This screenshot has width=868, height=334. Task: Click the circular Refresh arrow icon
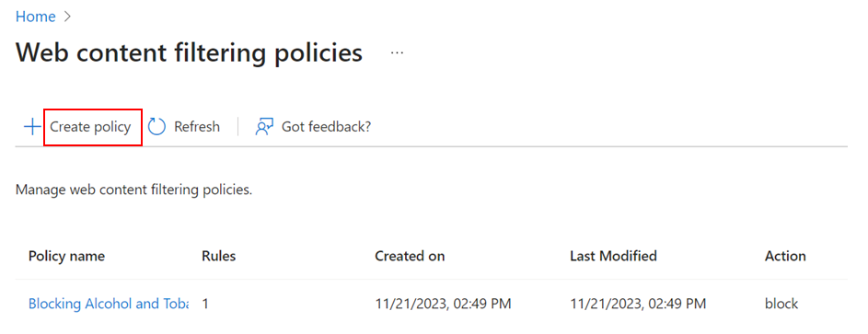click(157, 127)
